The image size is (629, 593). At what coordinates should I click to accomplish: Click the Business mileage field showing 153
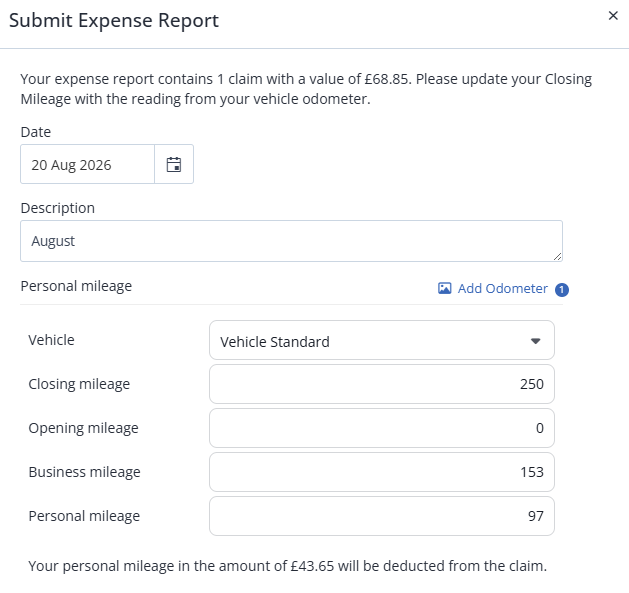click(x=381, y=472)
